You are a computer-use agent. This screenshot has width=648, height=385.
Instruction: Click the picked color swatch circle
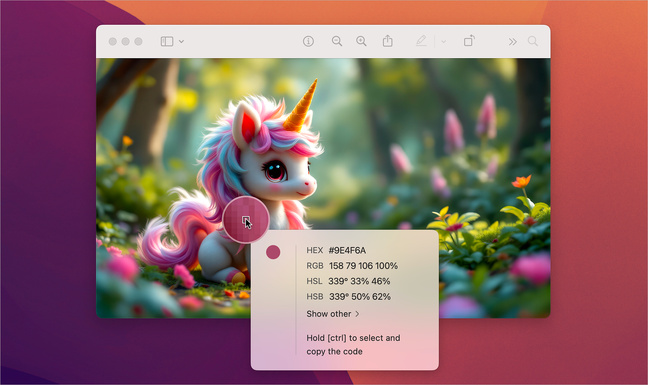pos(273,252)
